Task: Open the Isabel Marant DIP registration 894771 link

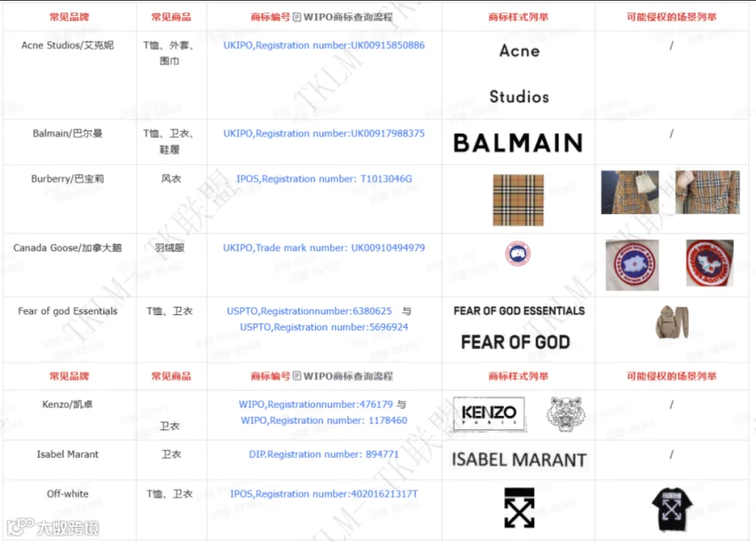Action: pos(324,455)
